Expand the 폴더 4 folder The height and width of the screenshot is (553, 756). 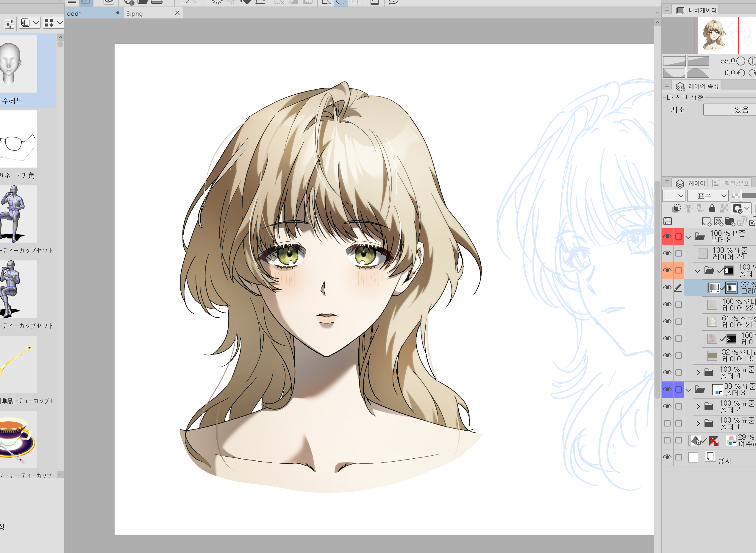[698, 373]
